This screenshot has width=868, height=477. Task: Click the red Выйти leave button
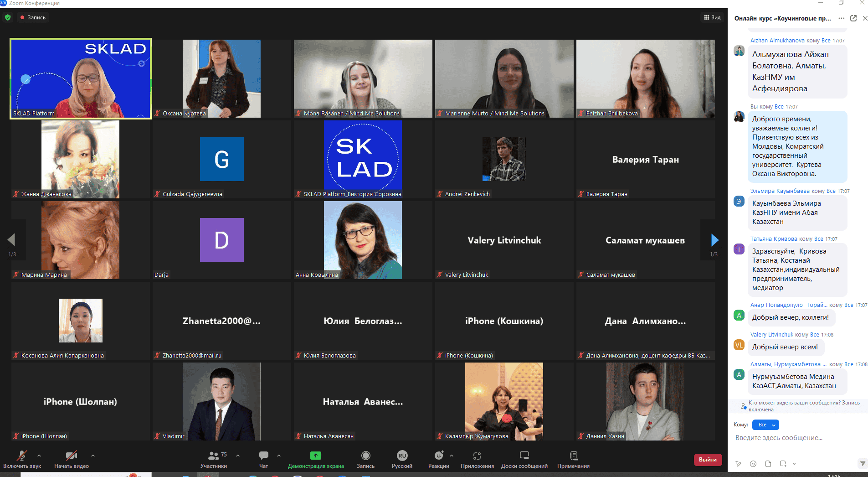coord(708,459)
